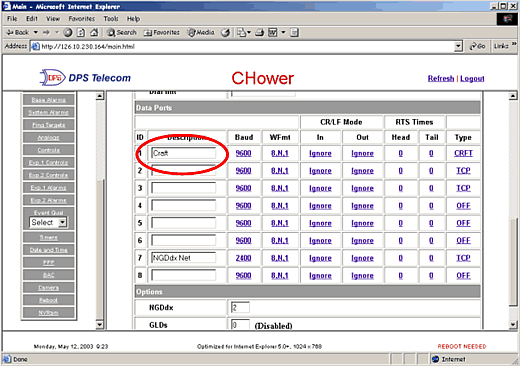Viewport: 520px width, 366px height.
Task: Open the Media toolbar button
Action: pos(201,32)
